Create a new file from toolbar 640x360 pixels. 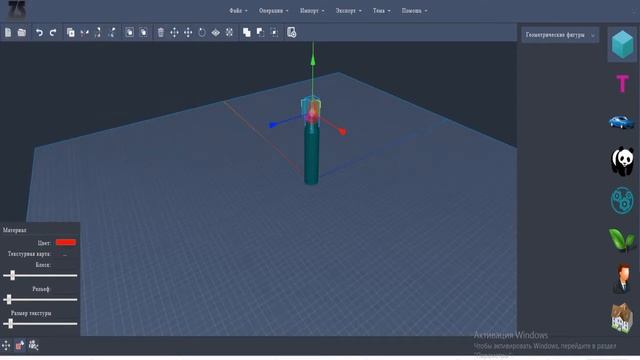point(8,32)
